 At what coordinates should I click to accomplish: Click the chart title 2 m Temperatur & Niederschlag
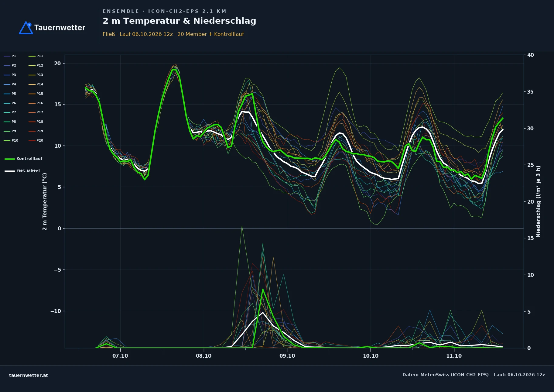(x=179, y=21)
